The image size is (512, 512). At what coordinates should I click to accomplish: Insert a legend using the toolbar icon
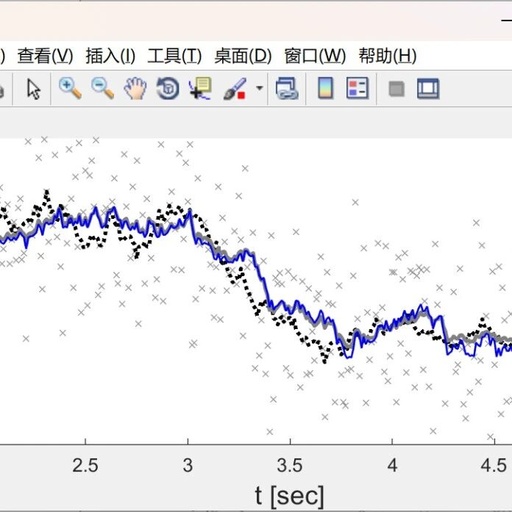tap(357, 88)
